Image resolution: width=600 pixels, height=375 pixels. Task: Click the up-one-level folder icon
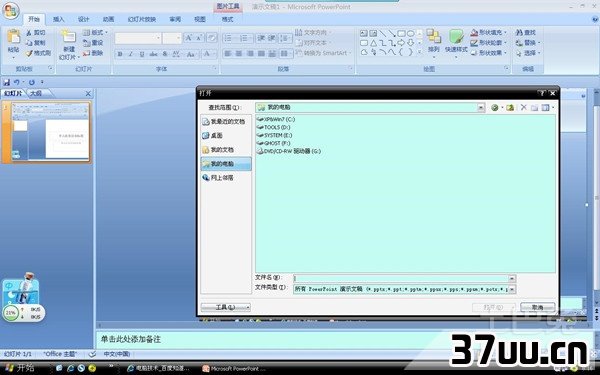509,108
